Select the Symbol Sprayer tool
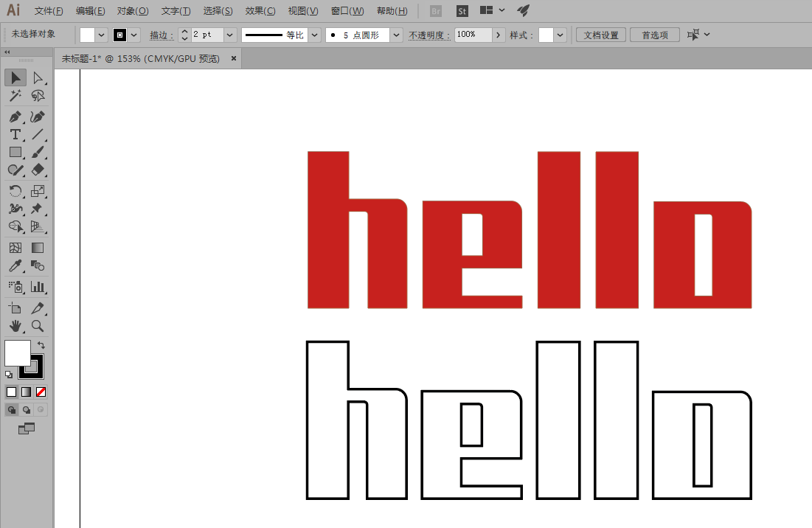812x528 pixels. pos(15,287)
